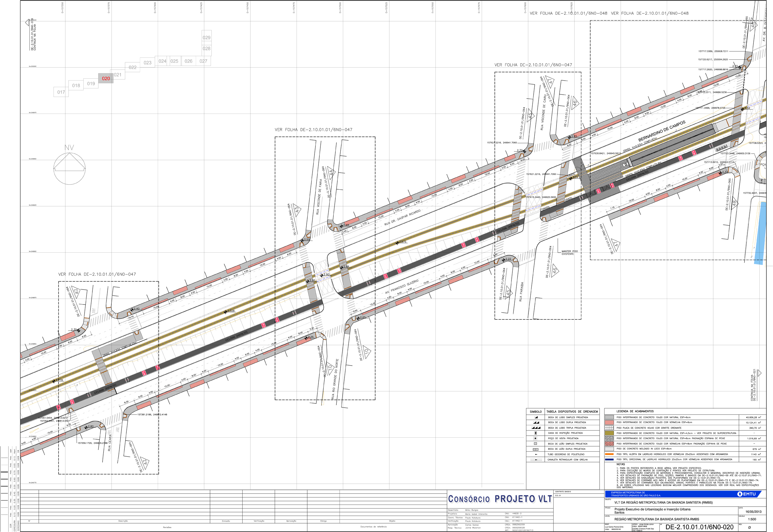
Task: Click the red vermelha concrete floor swatch
Action: click(x=609, y=422)
